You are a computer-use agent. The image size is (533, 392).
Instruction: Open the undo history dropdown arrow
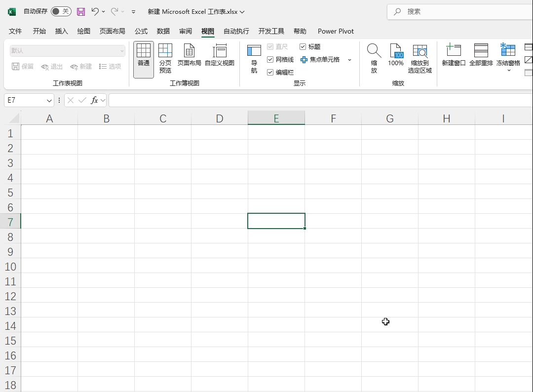(103, 11)
